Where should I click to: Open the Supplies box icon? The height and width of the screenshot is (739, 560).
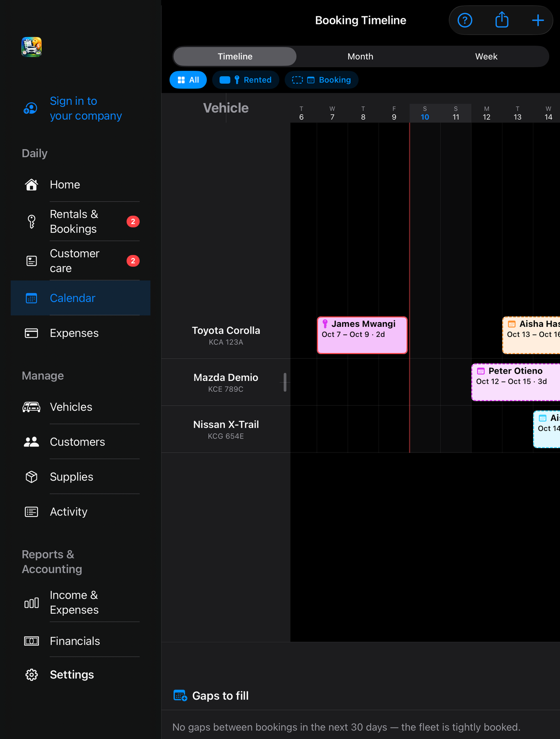click(32, 477)
